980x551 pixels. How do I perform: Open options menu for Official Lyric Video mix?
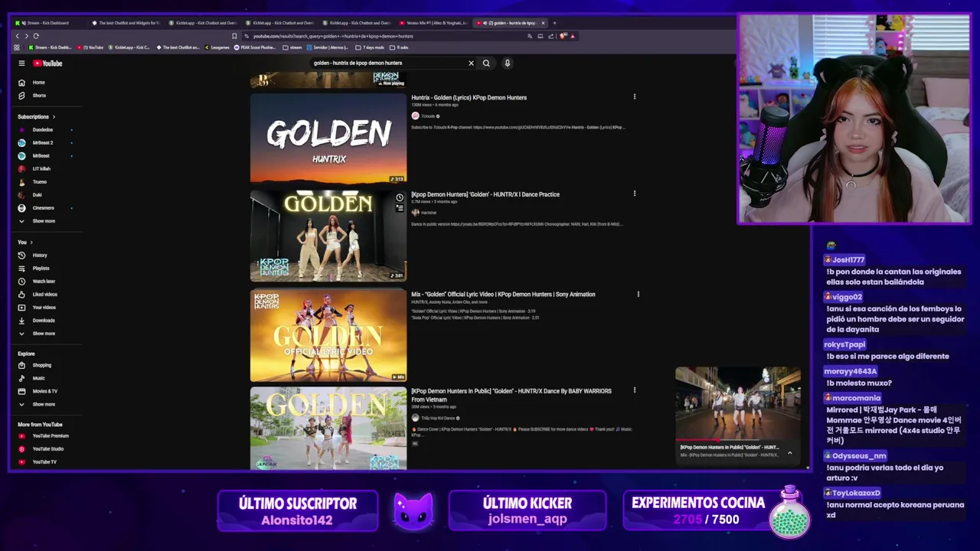tap(638, 294)
